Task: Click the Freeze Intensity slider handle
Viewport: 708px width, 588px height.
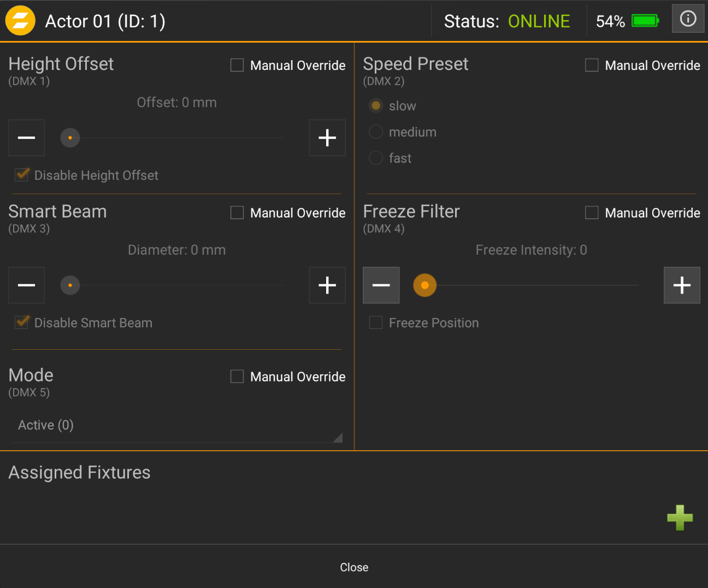Action: 424,285
